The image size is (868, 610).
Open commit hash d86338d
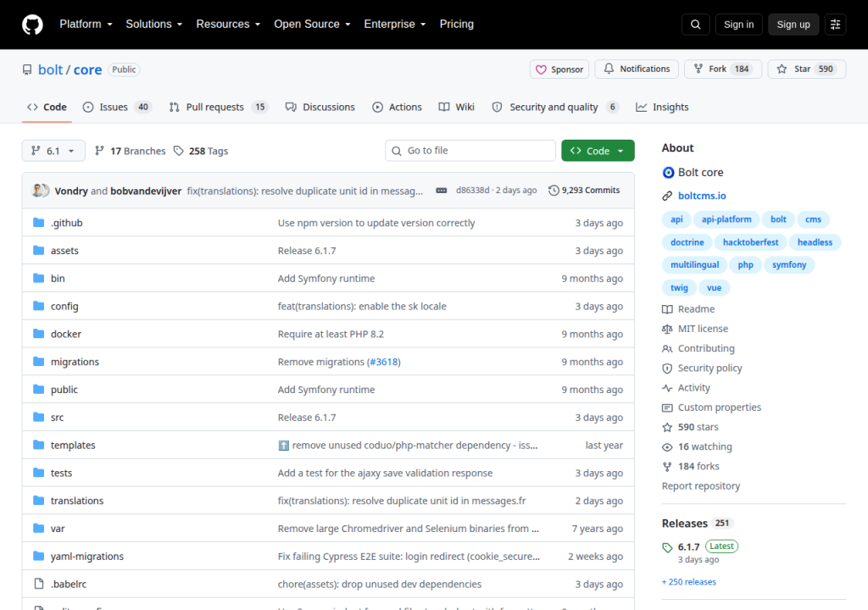click(x=472, y=191)
